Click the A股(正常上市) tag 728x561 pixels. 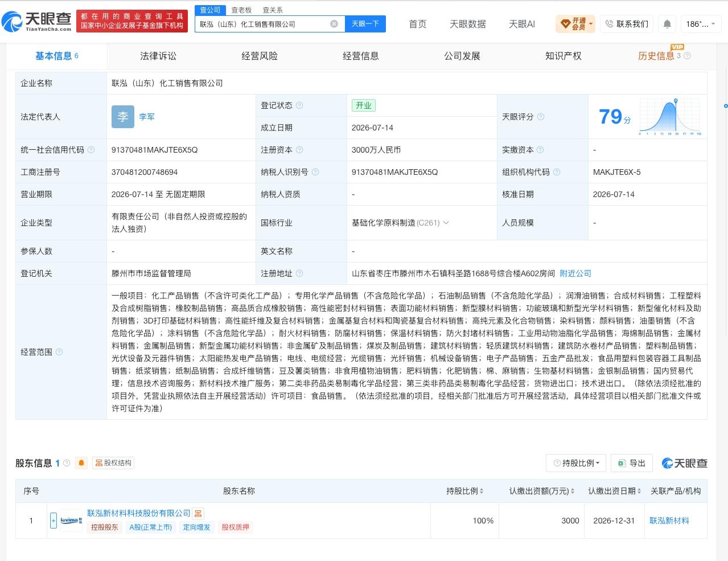click(151, 527)
